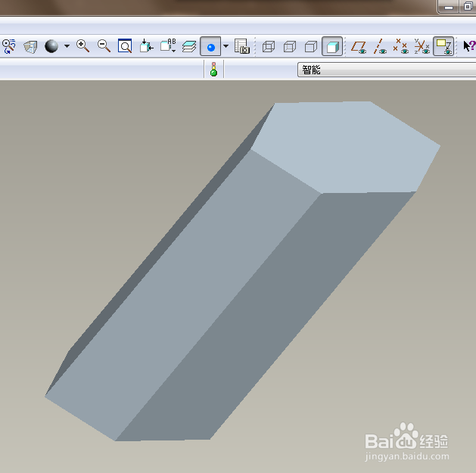This screenshot has height=473, width=476.
Task: Toggle Shading display style button
Action: pos(332,46)
